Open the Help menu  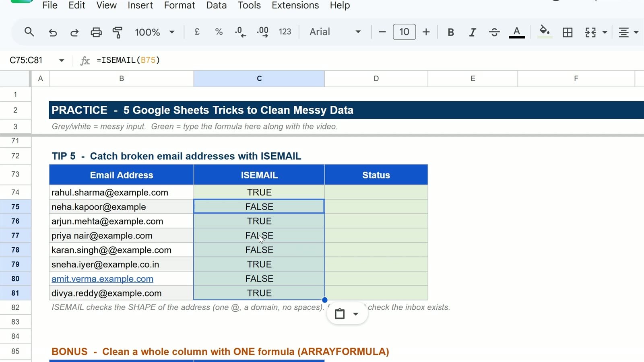click(x=340, y=5)
